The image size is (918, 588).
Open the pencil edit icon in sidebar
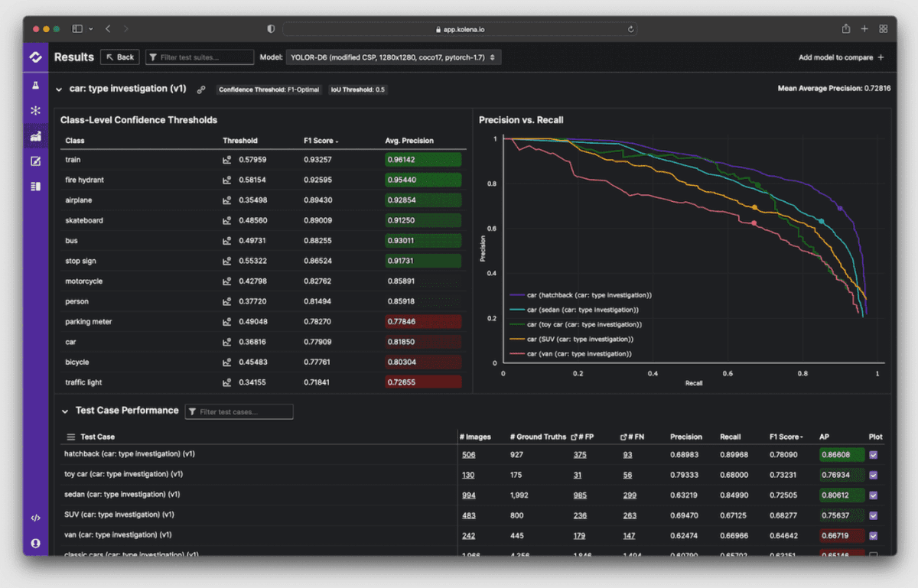35,161
